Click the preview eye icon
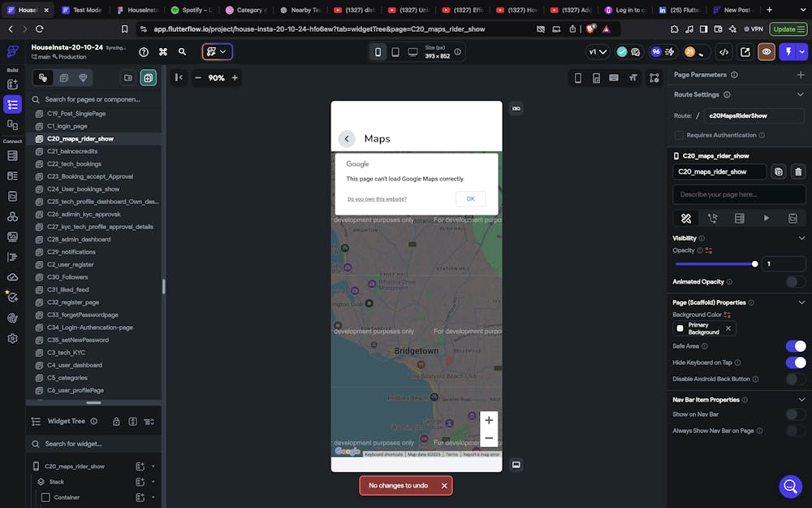This screenshot has height=508, width=812. 766,52
